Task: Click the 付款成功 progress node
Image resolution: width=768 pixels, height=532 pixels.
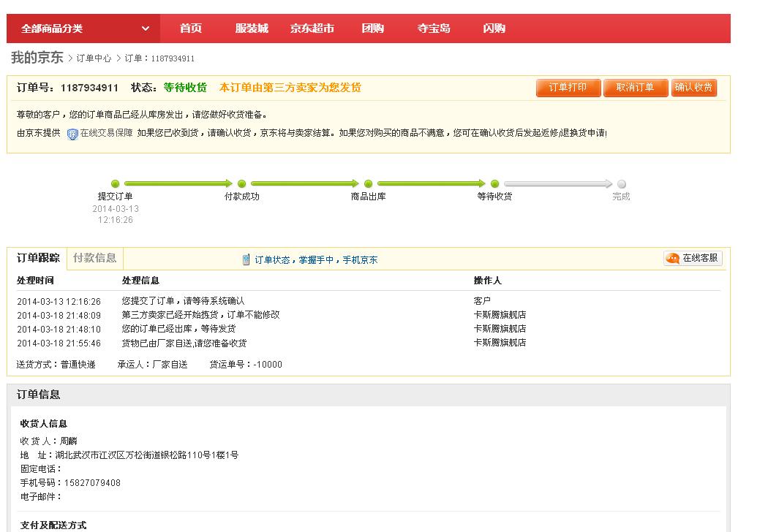Action: pyautogui.click(x=241, y=183)
